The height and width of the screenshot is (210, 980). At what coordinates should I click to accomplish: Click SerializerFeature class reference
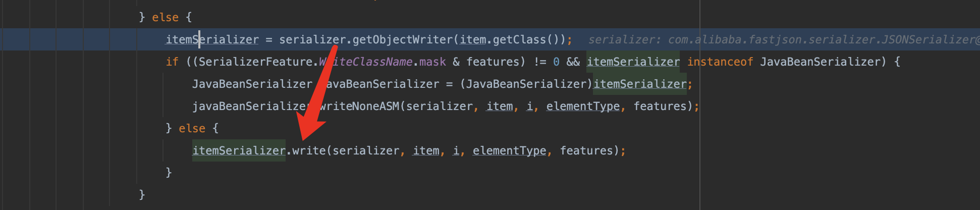click(255, 62)
